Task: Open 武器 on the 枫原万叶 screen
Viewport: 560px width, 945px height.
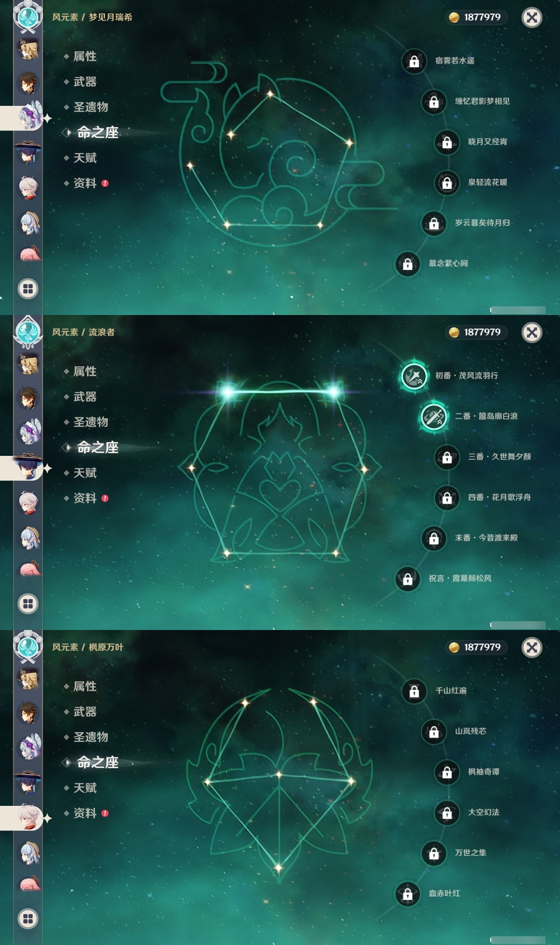Action: point(85,712)
